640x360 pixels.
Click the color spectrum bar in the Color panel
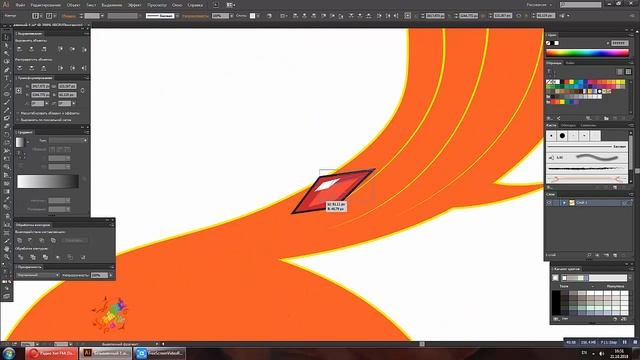pos(587,53)
